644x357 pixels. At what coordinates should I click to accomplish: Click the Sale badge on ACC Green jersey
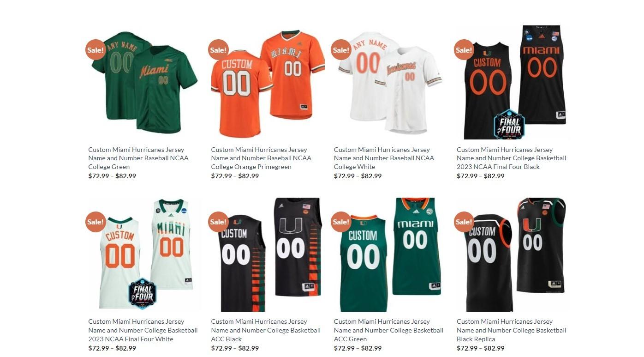click(x=341, y=222)
